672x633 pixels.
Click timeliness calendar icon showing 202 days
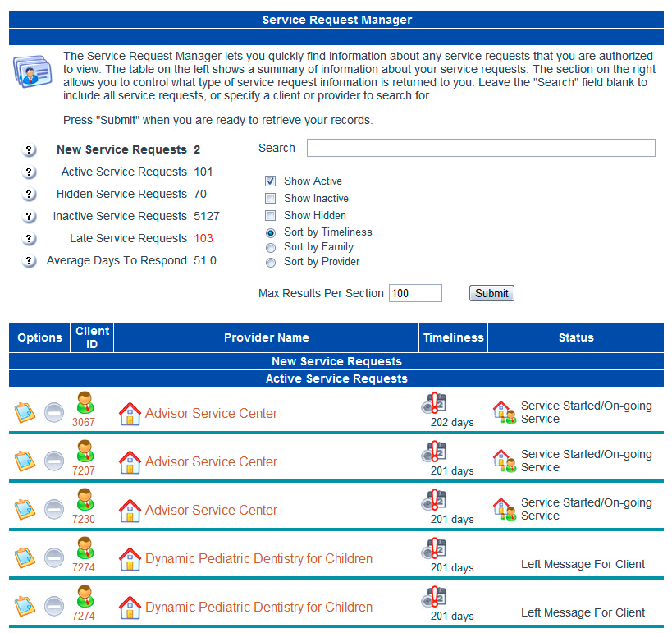tap(434, 405)
